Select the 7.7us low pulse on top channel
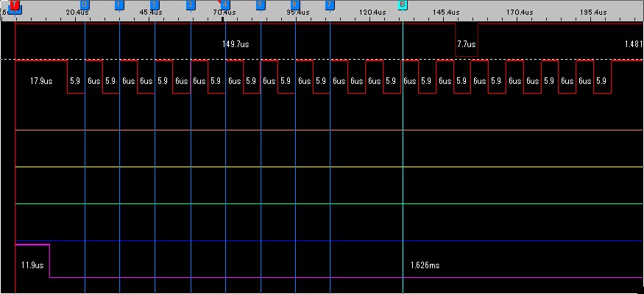 pyautogui.click(x=467, y=40)
